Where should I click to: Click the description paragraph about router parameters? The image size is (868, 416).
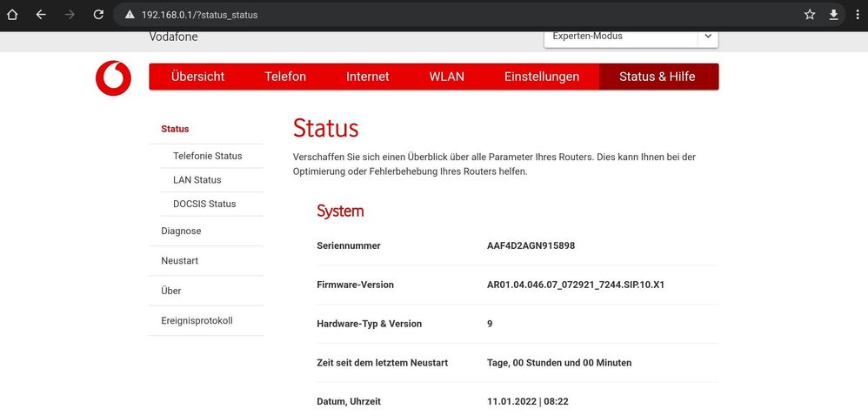494,164
